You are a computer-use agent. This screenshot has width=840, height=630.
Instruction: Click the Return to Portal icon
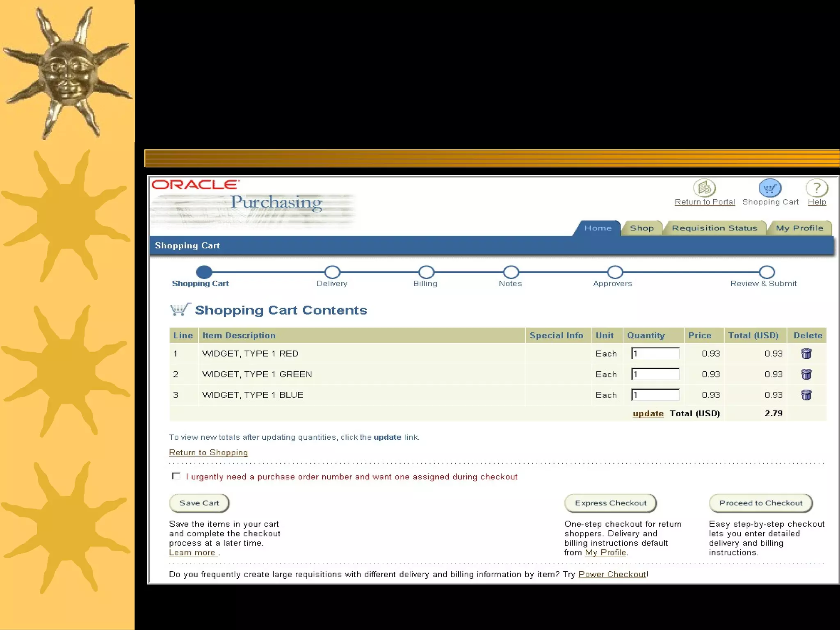click(x=704, y=188)
